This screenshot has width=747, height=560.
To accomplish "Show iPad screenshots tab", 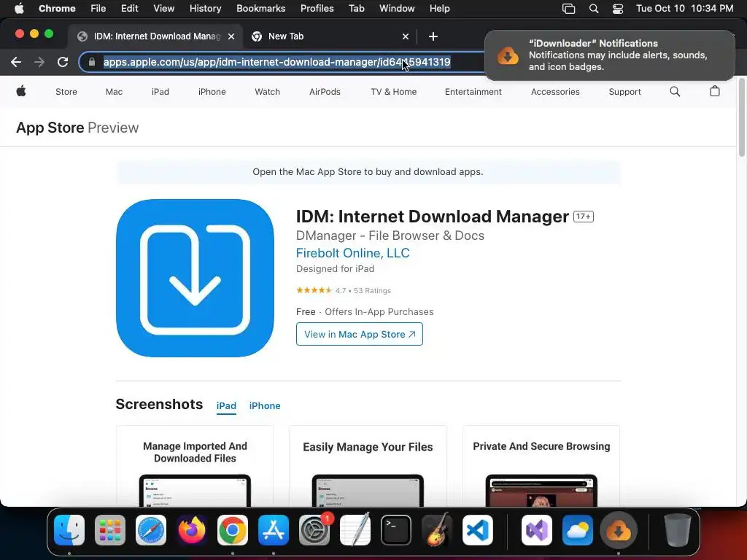I will tap(226, 405).
